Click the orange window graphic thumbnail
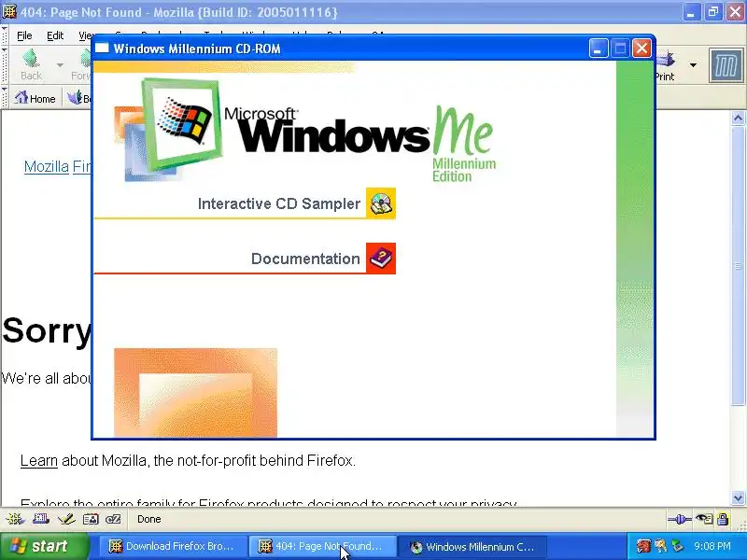The width and height of the screenshot is (747, 560). [x=195, y=392]
